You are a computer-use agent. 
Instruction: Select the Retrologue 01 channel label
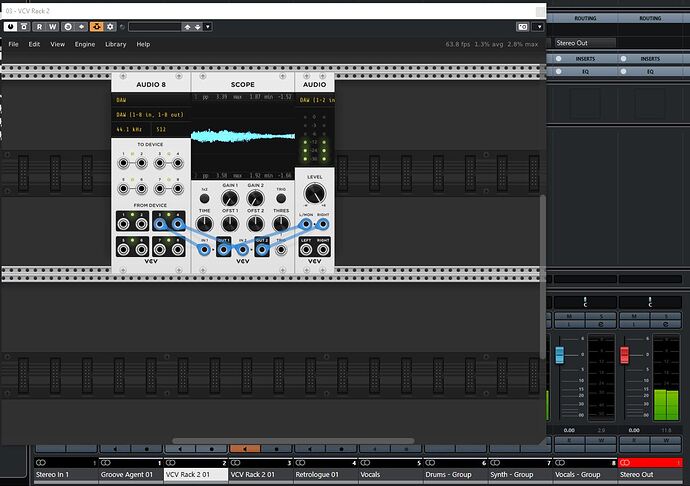pos(326,475)
